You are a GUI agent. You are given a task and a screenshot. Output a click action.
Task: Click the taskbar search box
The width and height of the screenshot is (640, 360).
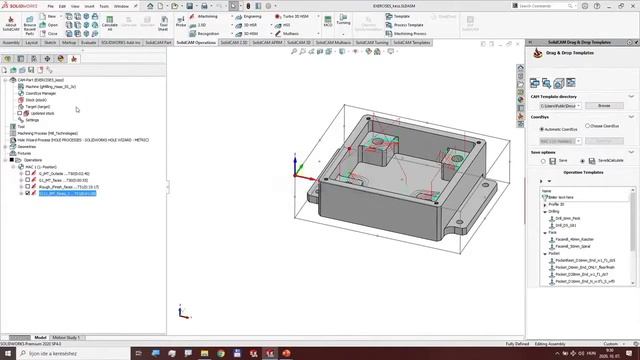74,353
